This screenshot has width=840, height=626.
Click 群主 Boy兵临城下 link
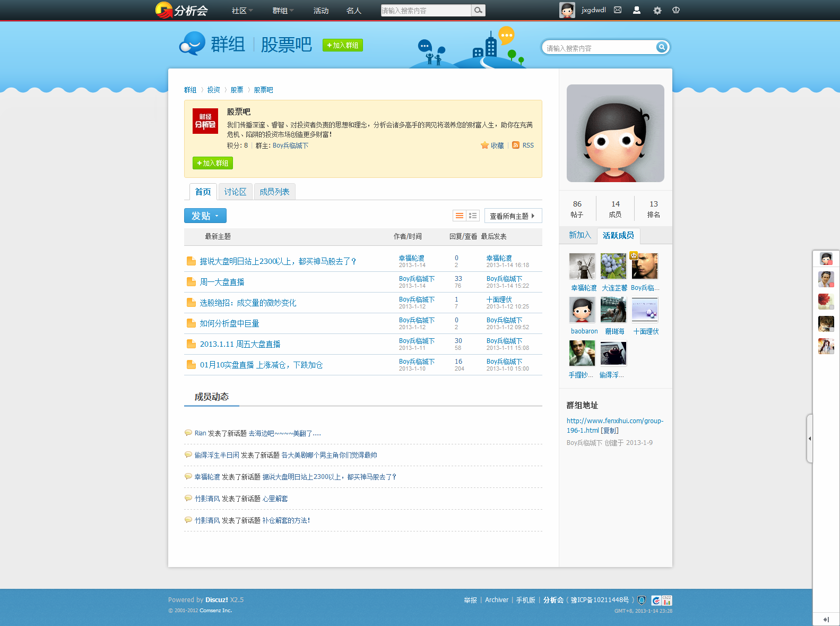[291, 145]
